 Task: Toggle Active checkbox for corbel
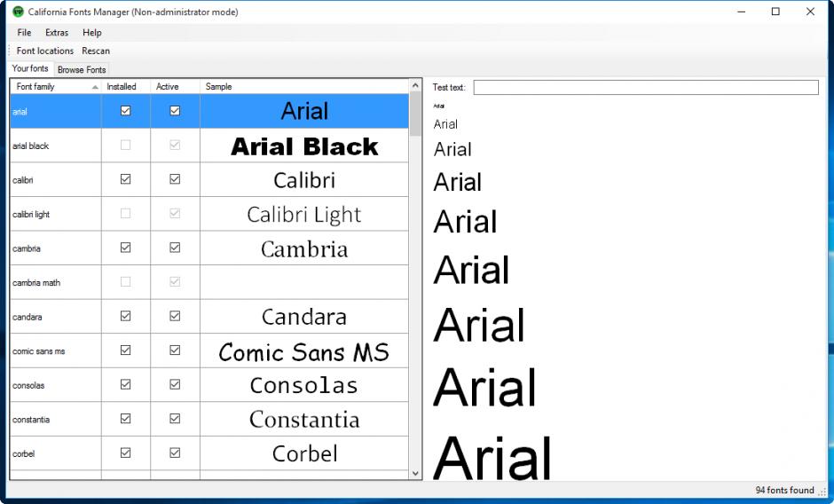coord(175,453)
